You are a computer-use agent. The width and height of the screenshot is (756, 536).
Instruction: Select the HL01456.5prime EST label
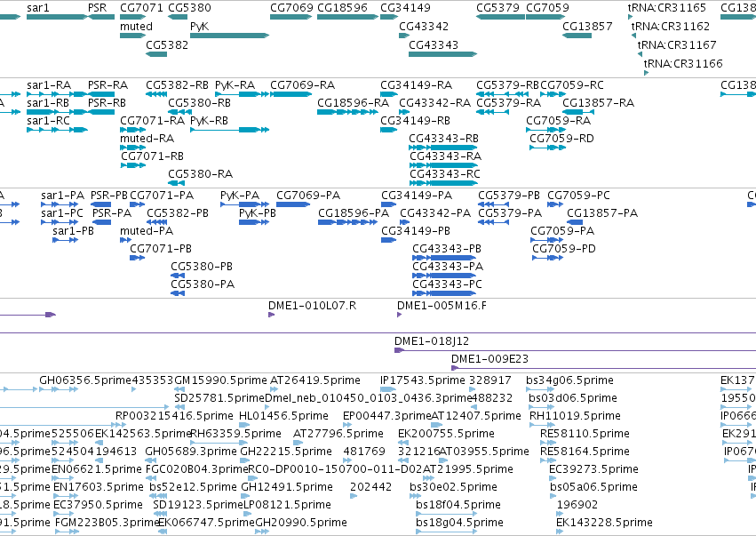(x=283, y=416)
